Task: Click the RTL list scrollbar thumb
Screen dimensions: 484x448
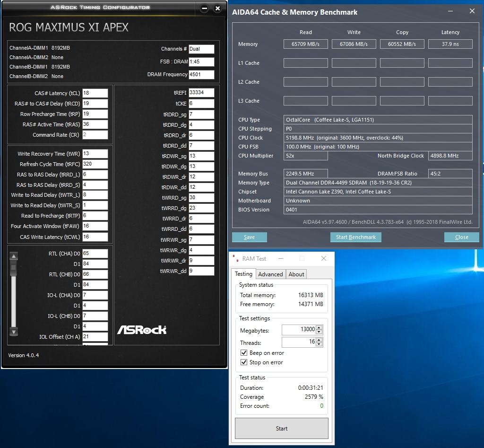Action: pyautogui.click(x=14, y=268)
